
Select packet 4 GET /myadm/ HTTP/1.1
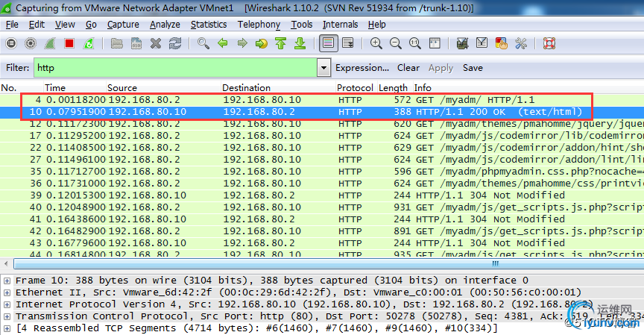tap(322, 100)
